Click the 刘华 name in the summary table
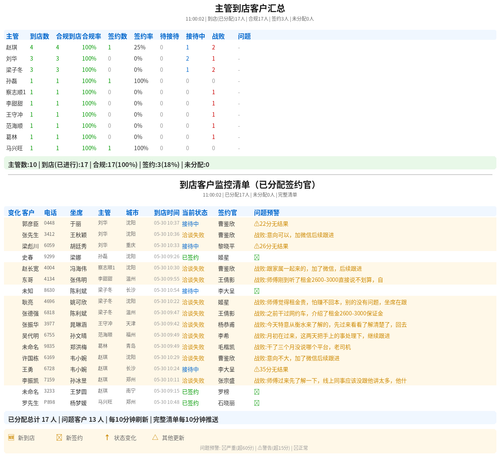Screen dimensions: 500x470 pyautogui.click(x=11, y=59)
